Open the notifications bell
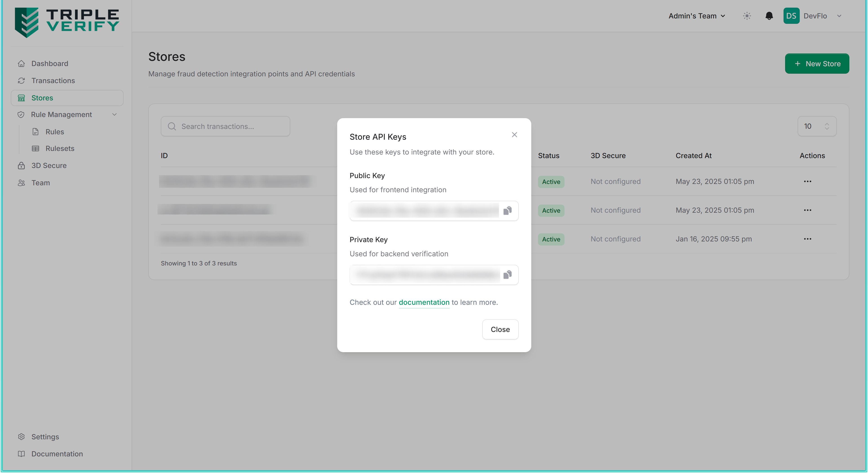Image resolution: width=868 pixels, height=473 pixels. click(x=769, y=16)
